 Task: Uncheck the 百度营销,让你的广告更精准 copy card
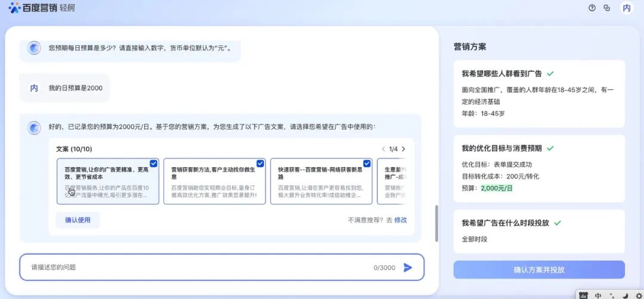pos(153,164)
